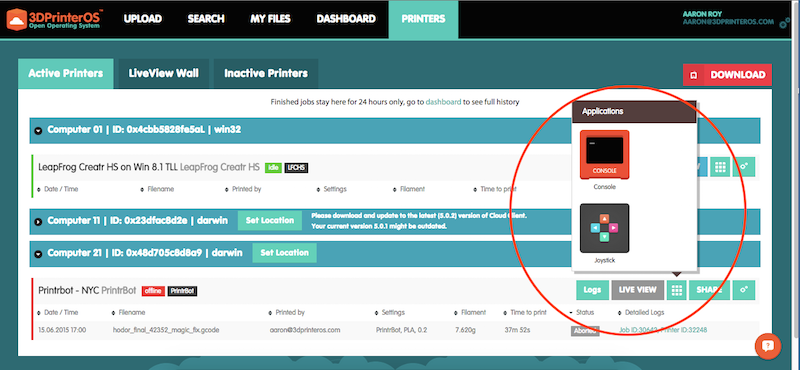The width and height of the screenshot is (800, 370).
Task: Sort LeapFrog jobs by Filename
Action: [157, 189]
